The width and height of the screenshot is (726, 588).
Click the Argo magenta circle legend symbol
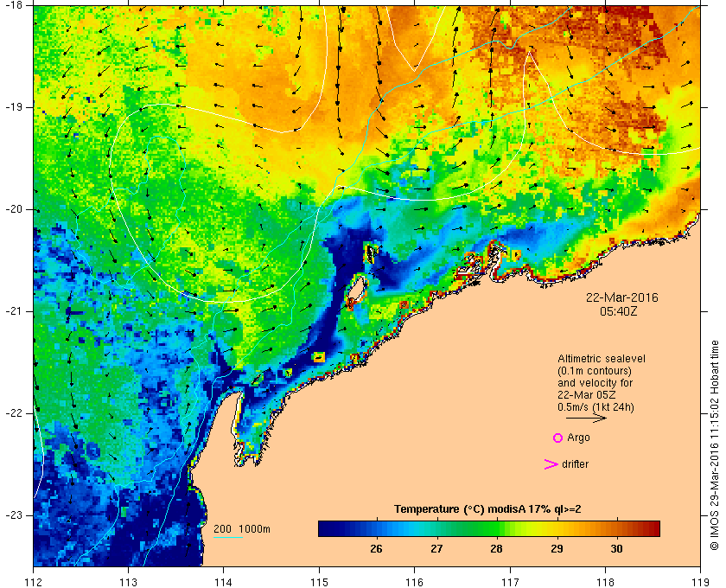pos(558,438)
